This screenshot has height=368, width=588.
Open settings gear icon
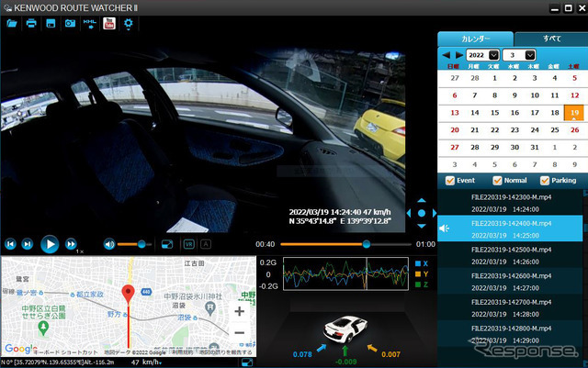[129, 24]
